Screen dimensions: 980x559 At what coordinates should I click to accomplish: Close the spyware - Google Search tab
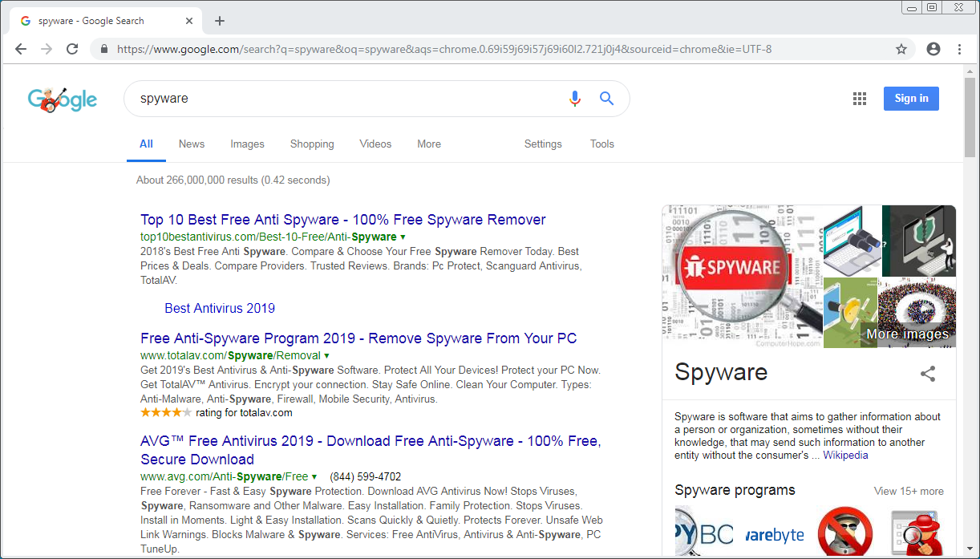coord(188,21)
